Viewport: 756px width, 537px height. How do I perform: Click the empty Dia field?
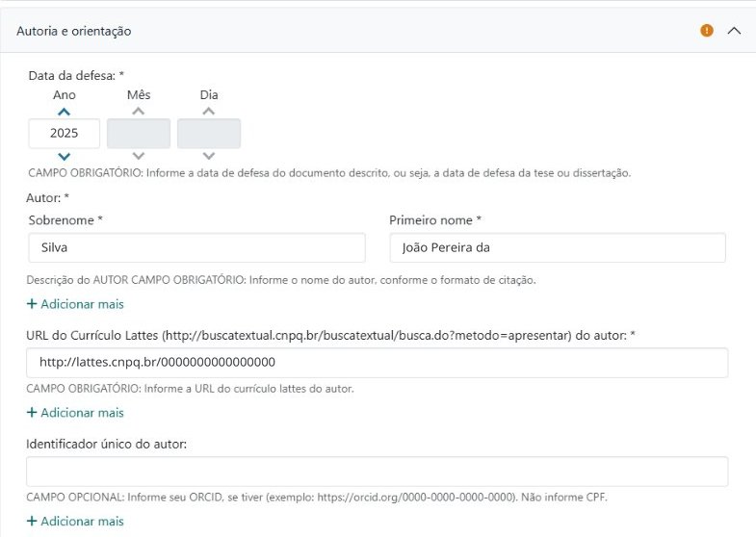point(209,134)
